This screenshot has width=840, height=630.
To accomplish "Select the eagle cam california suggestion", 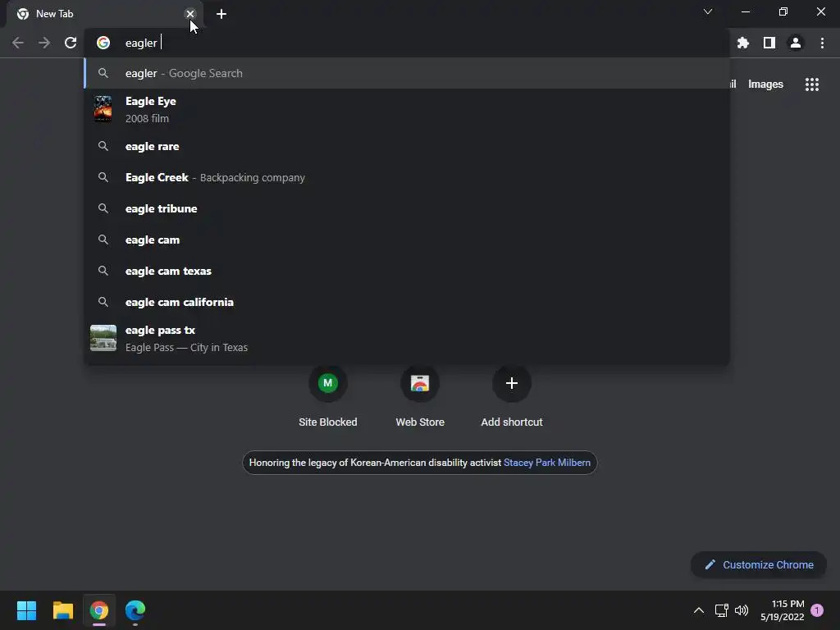I will click(x=407, y=302).
